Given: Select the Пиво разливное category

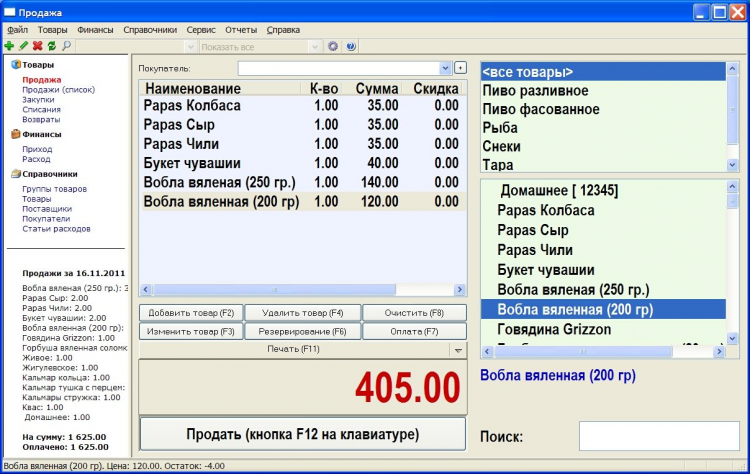Looking at the screenshot, I should 603,90.
